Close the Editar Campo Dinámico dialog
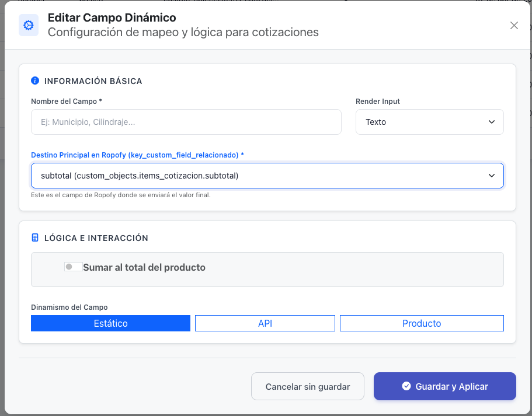The height and width of the screenshot is (416, 532). [514, 26]
